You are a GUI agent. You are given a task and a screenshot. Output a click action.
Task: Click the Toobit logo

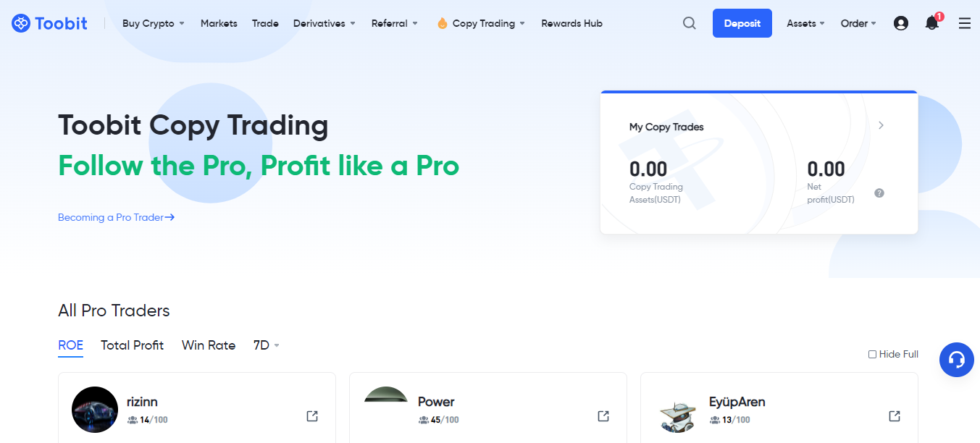tap(49, 23)
